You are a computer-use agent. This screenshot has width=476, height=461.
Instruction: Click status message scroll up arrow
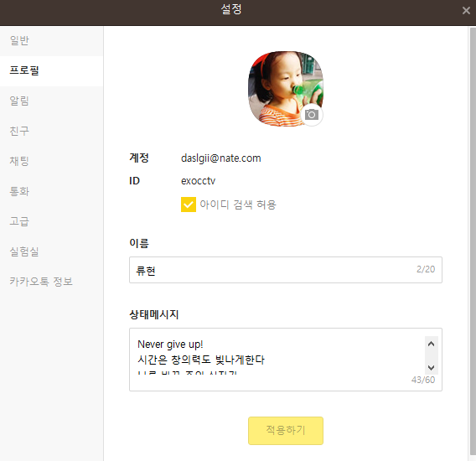(431, 344)
